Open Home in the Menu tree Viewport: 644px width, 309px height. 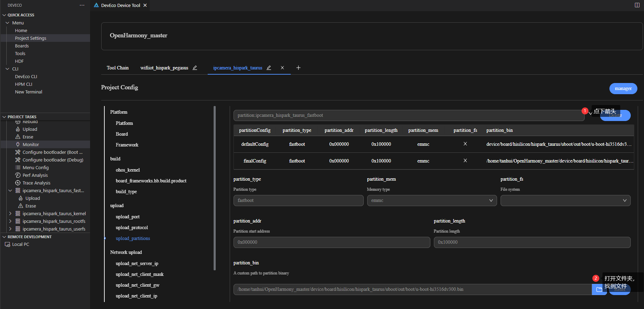(21, 30)
